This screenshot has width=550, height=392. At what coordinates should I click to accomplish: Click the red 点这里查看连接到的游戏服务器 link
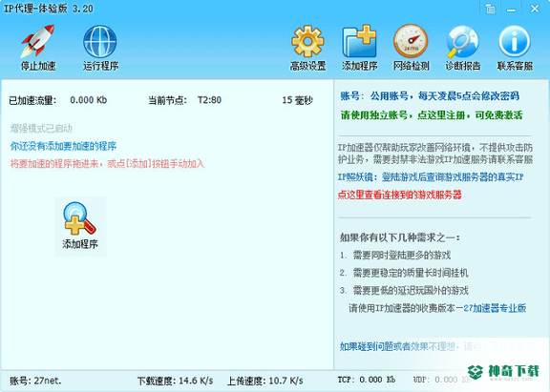click(x=399, y=195)
